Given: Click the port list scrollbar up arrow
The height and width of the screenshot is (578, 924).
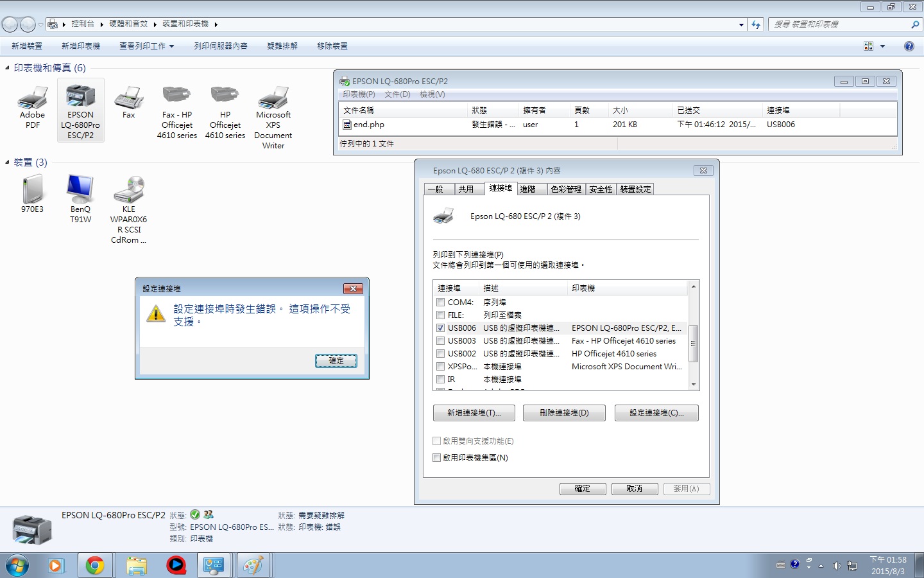Looking at the screenshot, I should click(693, 286).
